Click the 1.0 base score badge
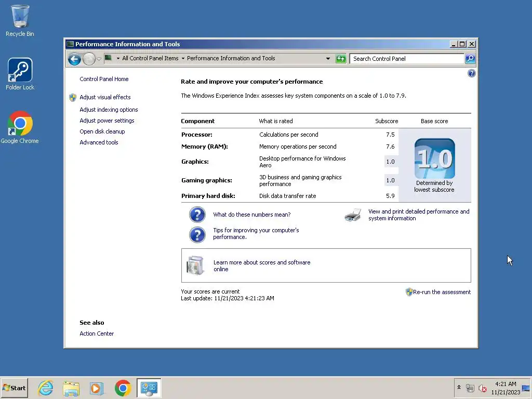Image resolution: width=532 pixels, height=399 pixels. (x=435, y=158)
